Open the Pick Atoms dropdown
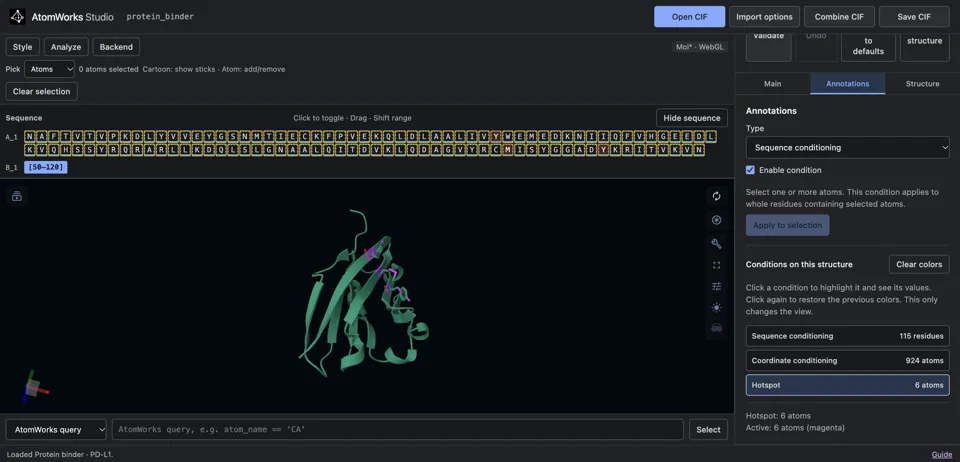 pyautogui.click(x=50, y=69)
